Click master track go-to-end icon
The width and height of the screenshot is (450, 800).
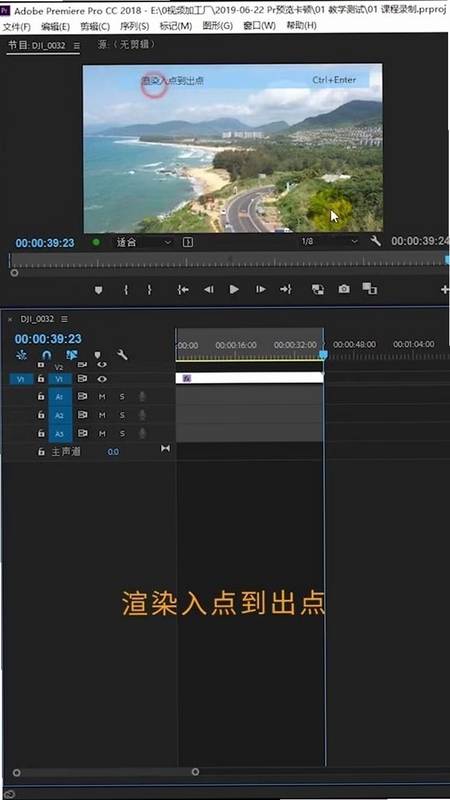pyautogui.click(x=165, y=448)
